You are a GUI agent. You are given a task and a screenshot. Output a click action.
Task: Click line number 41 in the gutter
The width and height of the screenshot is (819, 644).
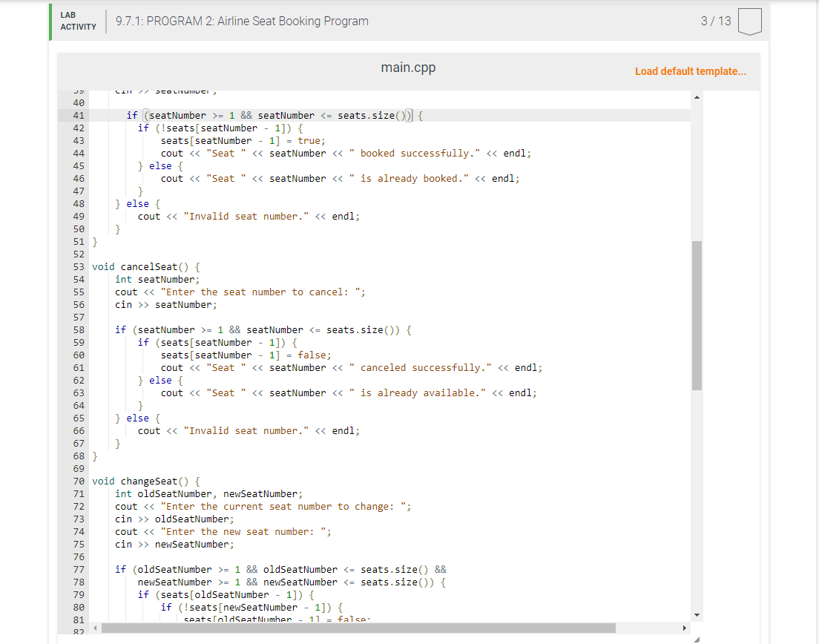pyautogui.click(x=79, y=116)
